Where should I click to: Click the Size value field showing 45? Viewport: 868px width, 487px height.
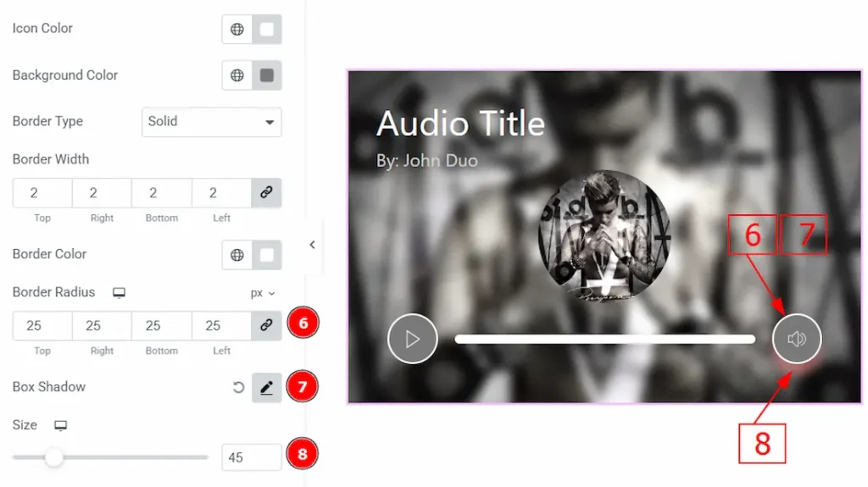(251, 457)
